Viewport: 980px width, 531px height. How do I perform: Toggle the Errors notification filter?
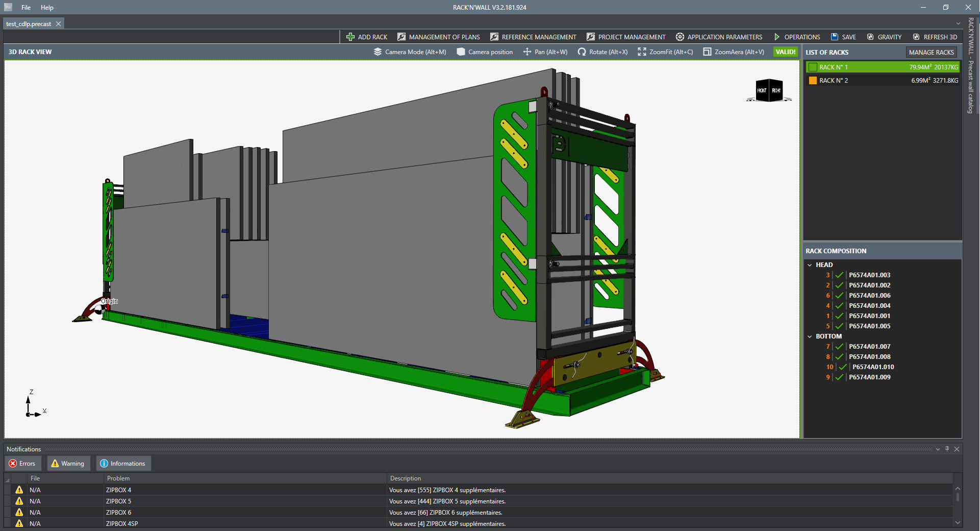(x=22, y=464)
